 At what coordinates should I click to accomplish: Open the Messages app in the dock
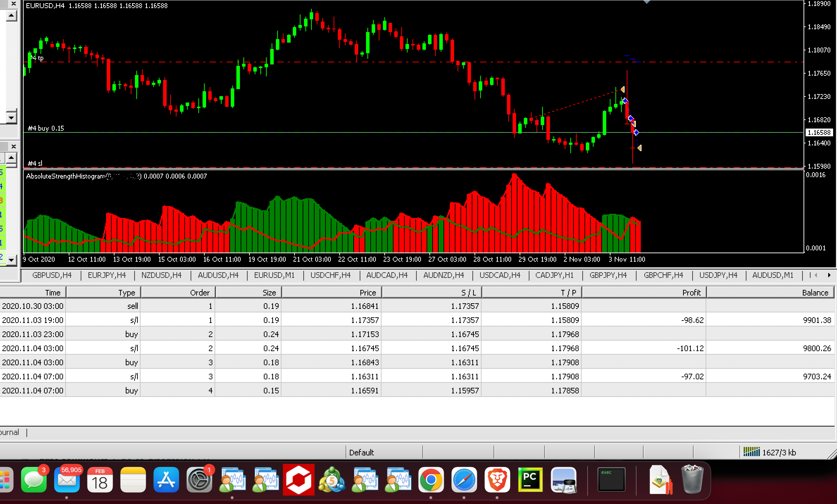click(x=33, y=480)
